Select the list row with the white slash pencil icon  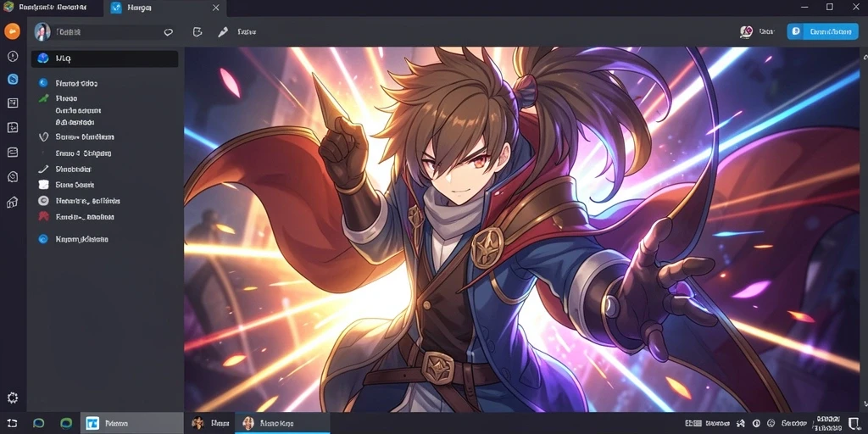pyautogui.click(x=104, y=170)
